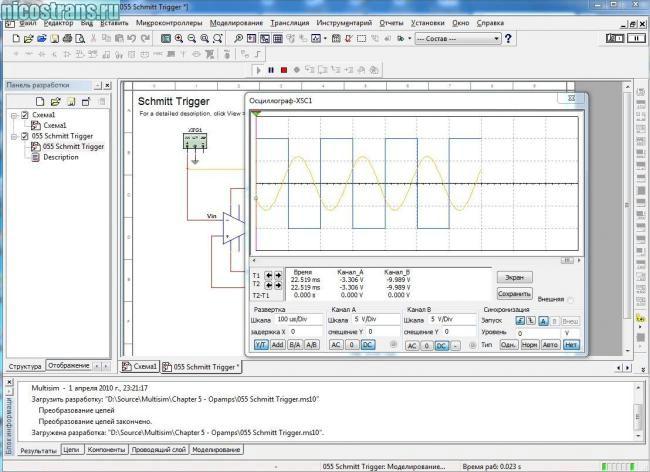The image size is (650, 472).
Task: Move cursor T1 right with its arrow
Action: click(x=278, y=275)
